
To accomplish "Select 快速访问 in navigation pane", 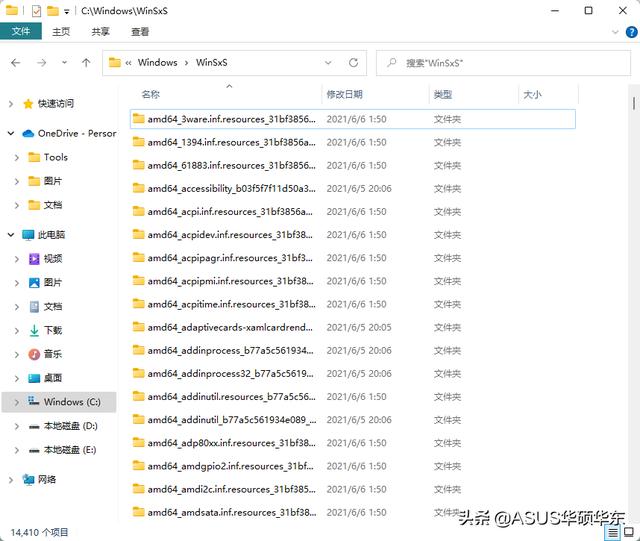I will (x=56, y=104).
